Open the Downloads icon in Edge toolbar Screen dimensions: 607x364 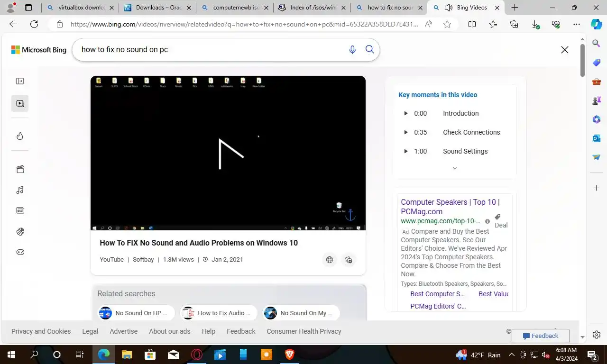pos(535,24)
